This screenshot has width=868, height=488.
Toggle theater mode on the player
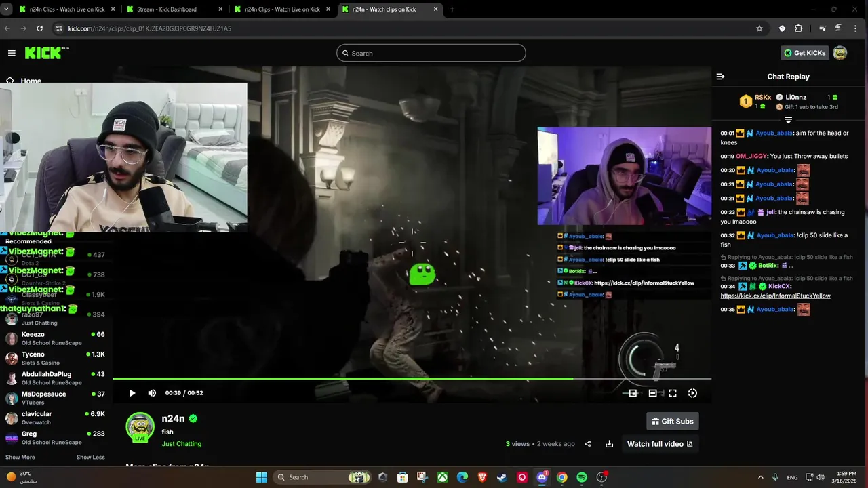652,393
